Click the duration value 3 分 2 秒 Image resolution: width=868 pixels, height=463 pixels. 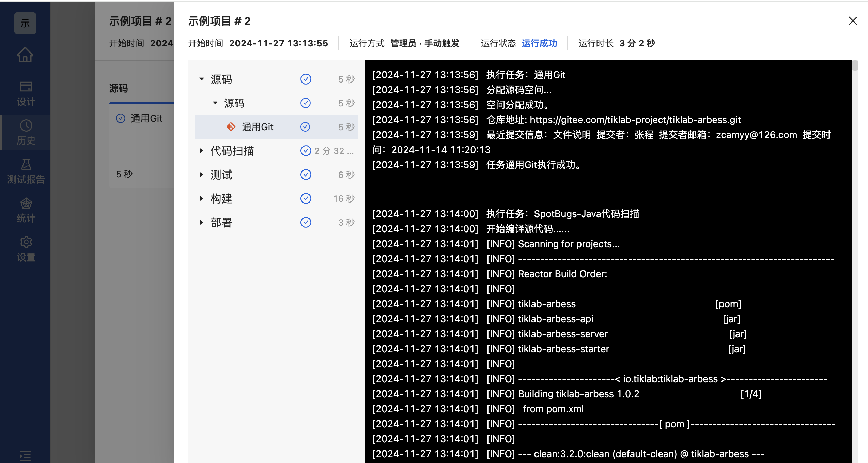pos(637,43)
